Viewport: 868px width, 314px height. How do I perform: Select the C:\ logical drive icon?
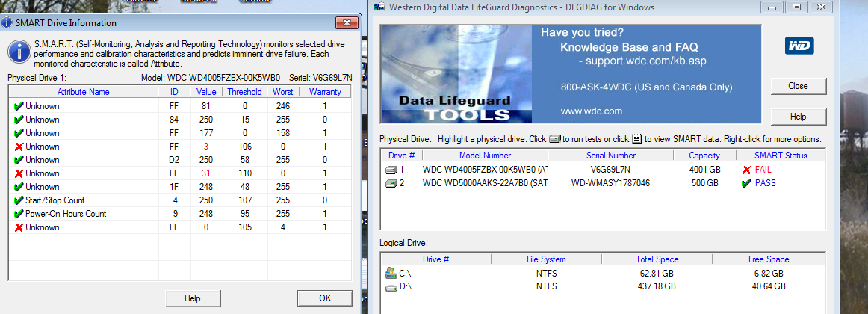coord(391,273)
